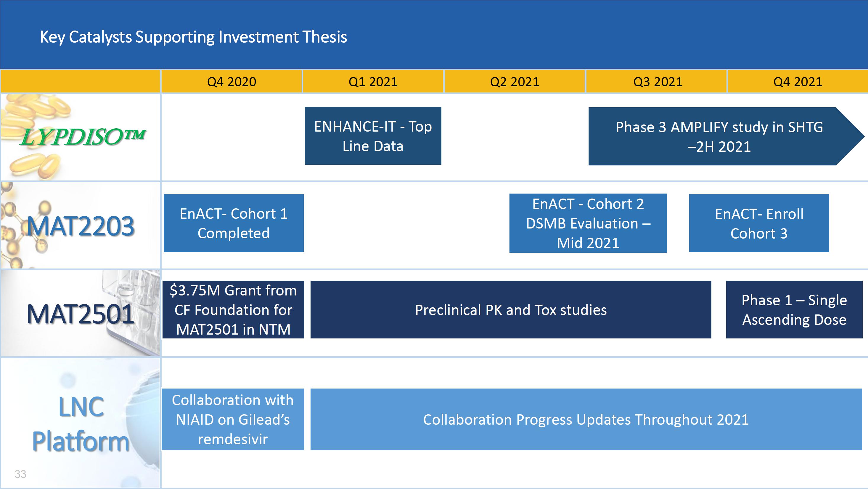Image resolution: width=868 pixels, height=489 pixels.
Task: Click the MAT2501 row label
Action: 80,314
